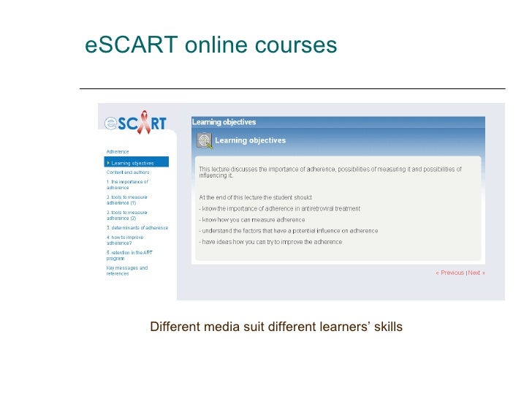Screen dimensions: 532x399
Task: Select the highlighted Learning objectives menu item
Action: click(137, 161)
